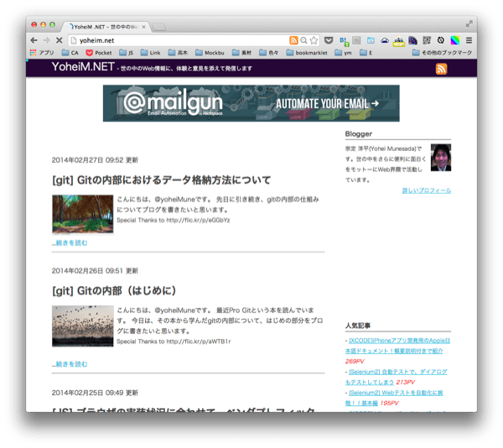Open the E bookmarks folder

(366, 53)
